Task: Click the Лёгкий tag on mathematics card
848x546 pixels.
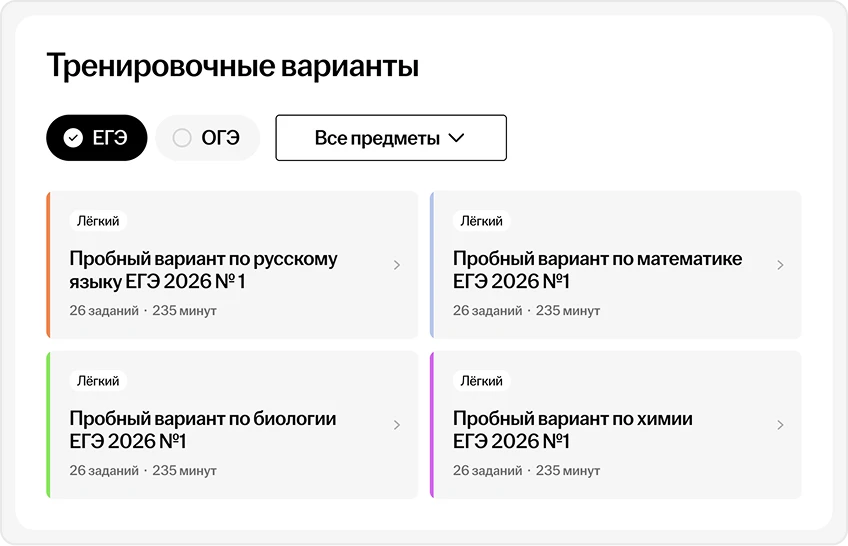Action: [481, 221]
